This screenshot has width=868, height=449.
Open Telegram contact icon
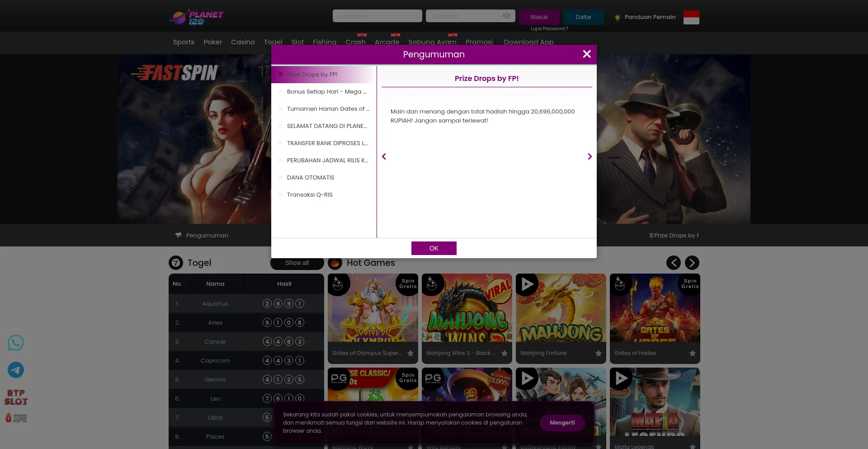[16, 370]
